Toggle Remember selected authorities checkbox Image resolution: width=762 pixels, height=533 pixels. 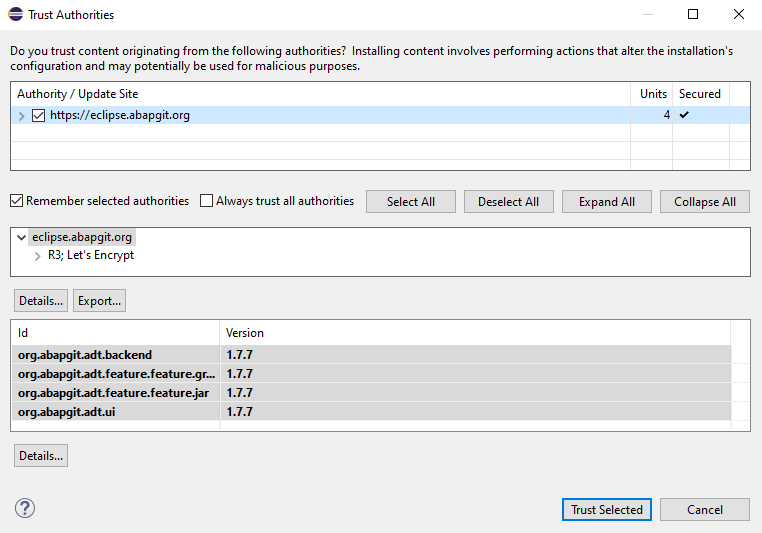tap(17, 201)
